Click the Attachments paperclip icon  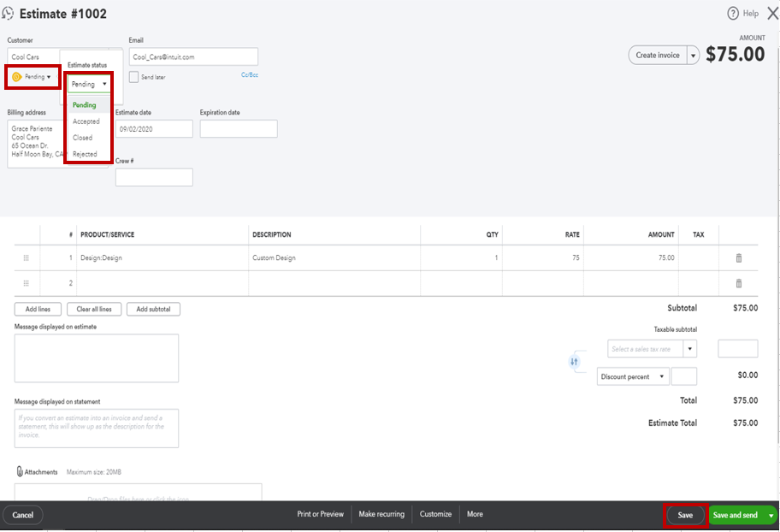[20, 471]
